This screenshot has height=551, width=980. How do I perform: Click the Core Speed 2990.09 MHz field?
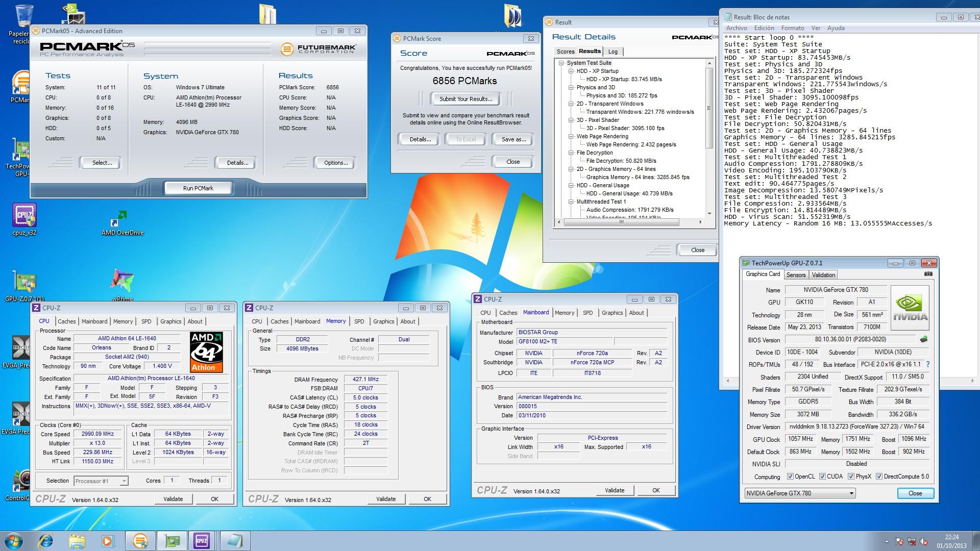tap(97, 434)
